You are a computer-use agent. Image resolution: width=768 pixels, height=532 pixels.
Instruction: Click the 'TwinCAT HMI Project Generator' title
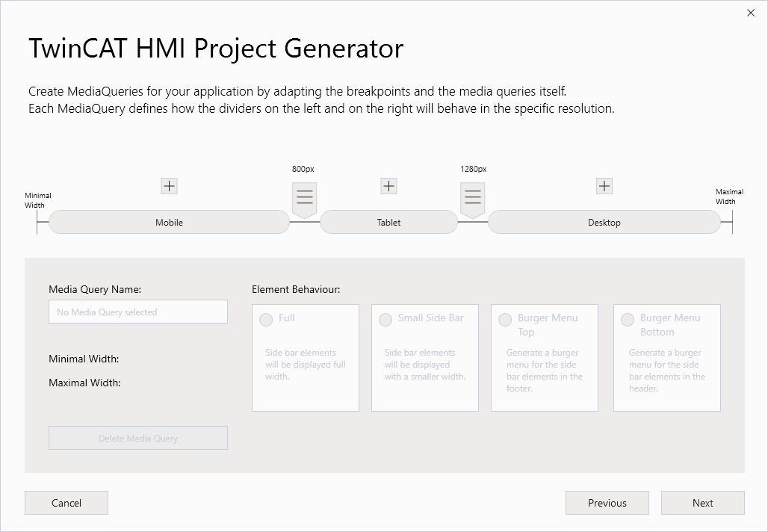[x=216, y=49]
